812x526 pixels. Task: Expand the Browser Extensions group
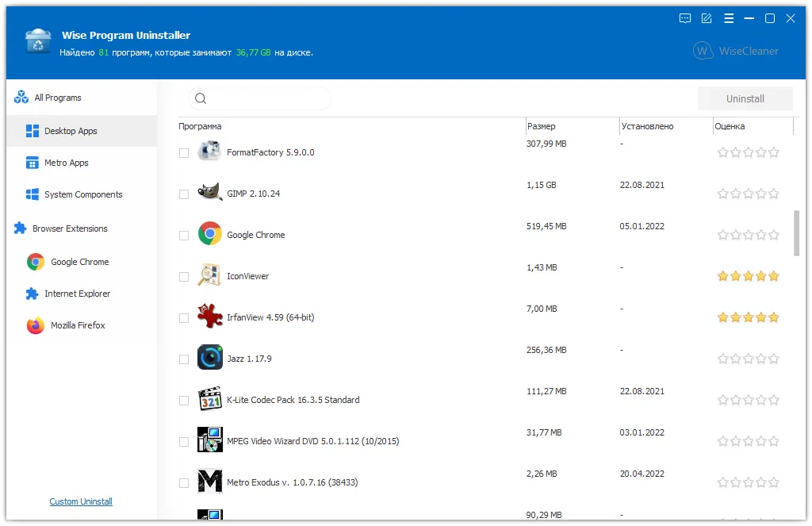pos(69,228)
